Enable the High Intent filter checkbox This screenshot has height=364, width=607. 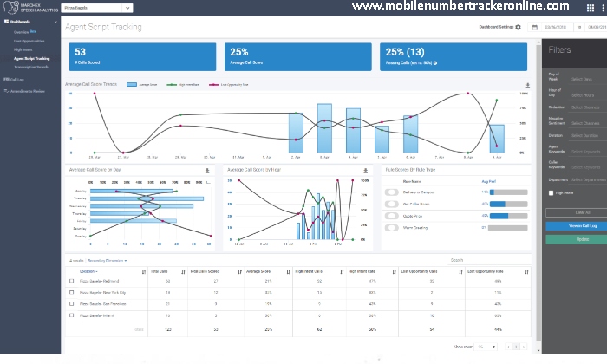tap(551, 193)
